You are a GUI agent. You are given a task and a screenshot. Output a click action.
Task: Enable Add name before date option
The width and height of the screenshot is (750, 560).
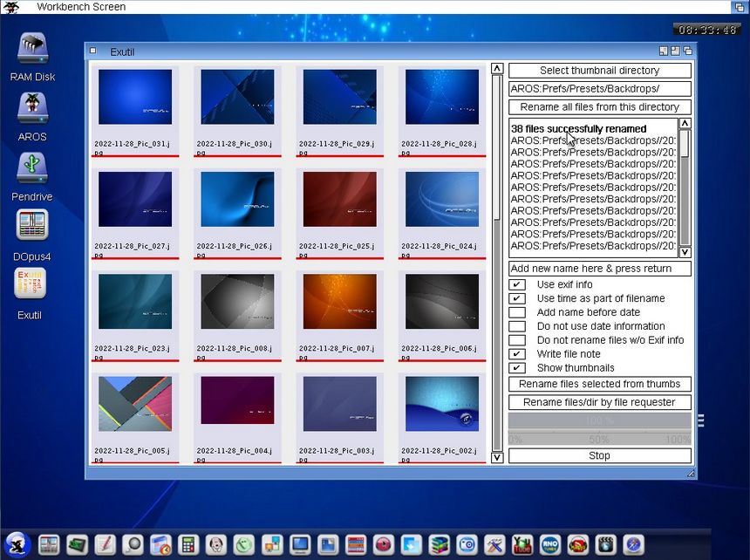[517, 312]
